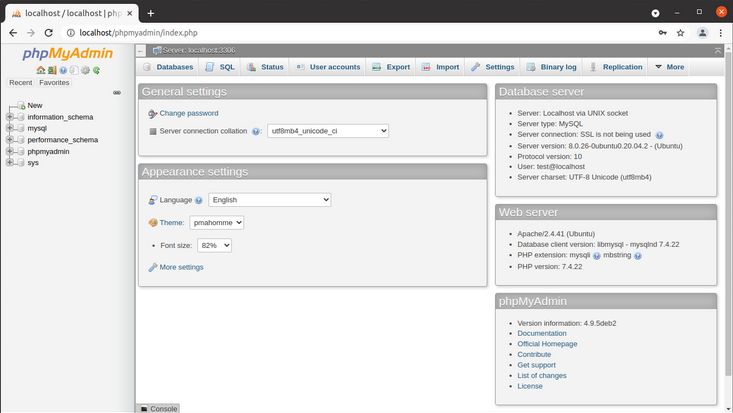Open the Console bar at bottom

pyautogui.click(x=159, y=408)
